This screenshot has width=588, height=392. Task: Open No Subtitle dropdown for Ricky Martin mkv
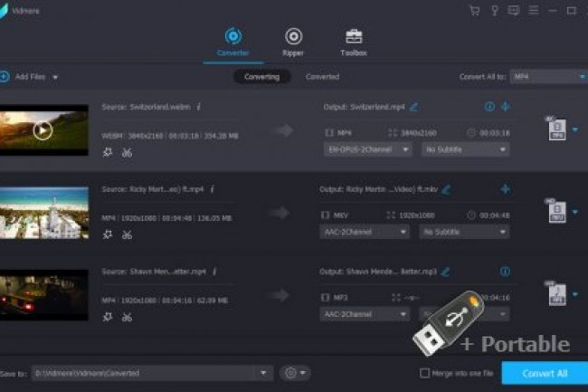tap(464, 232)
